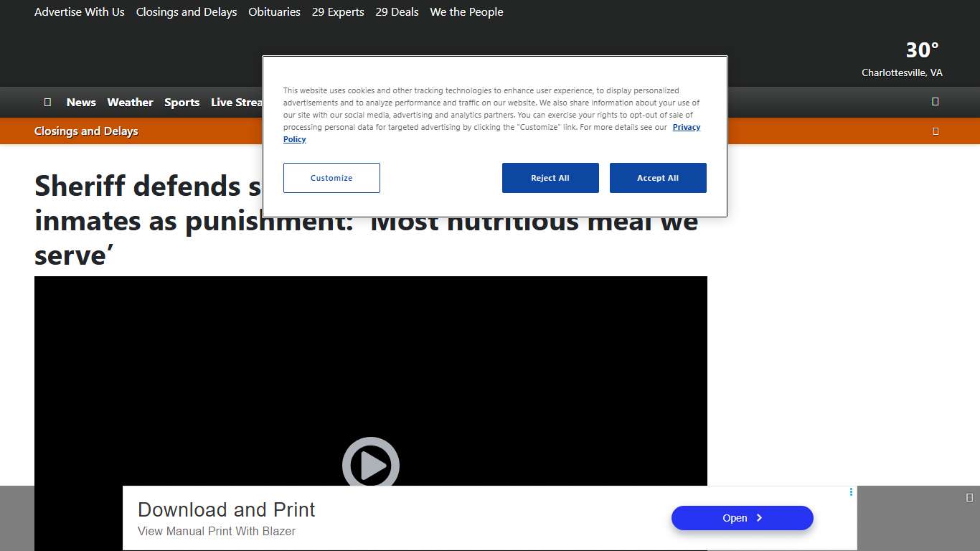Open the We the People link
The height and width of the screenshot is (551, 980).
point(466,12)
